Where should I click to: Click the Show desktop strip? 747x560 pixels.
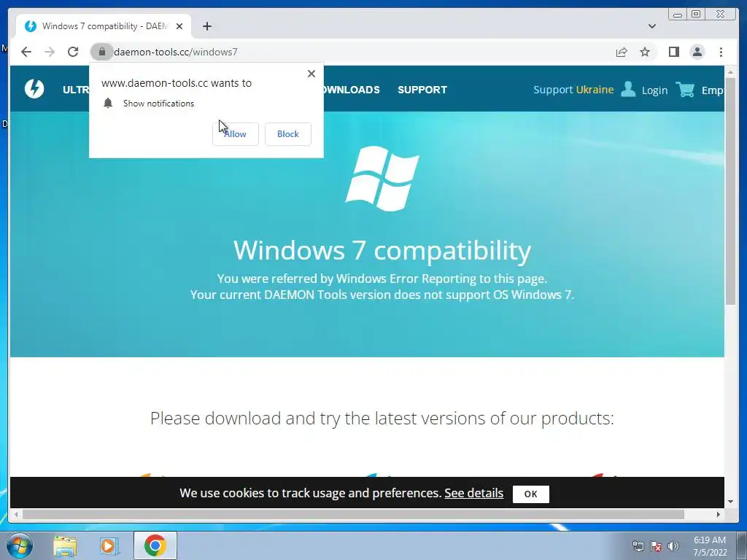[742, 545]
